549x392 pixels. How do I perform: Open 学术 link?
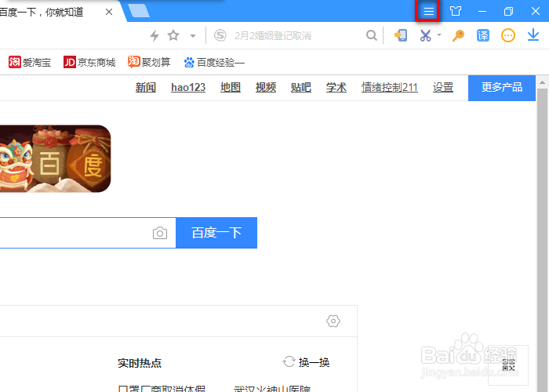[x=336, y=87]
